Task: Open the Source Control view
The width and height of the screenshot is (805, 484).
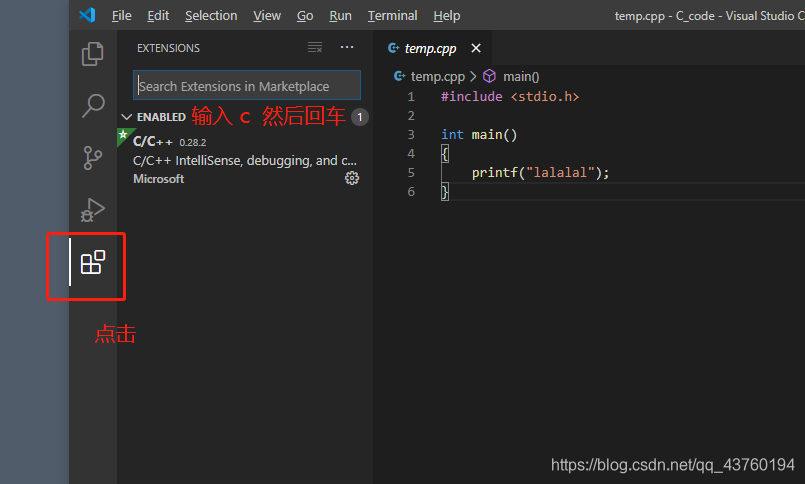Action: 92,158
